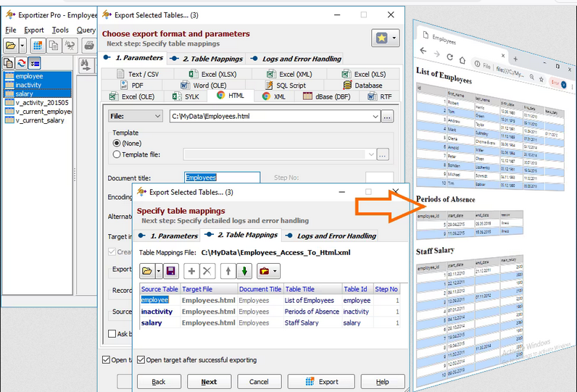Click the add mapping plus icon
The width and height of the screenshot is (577, 392).
tap(191, 270)
